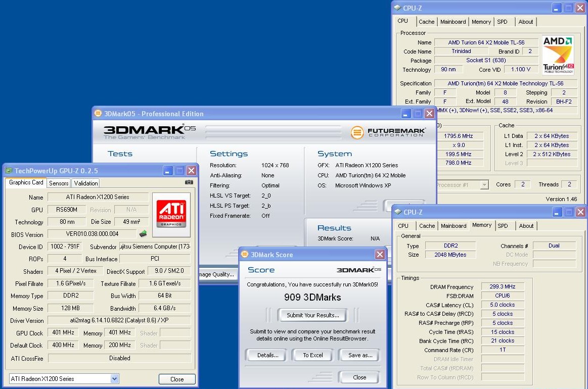Click the 3DMark05 title bar icon
The height and width of the screenshot is (389, 588).
click(98, 113)
